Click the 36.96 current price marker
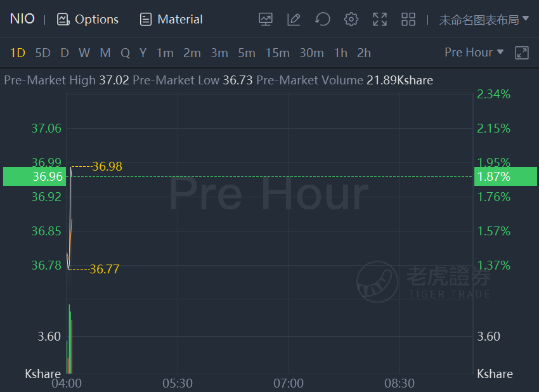539x392 pixels. pyautogui.click(x=34, y=176)
